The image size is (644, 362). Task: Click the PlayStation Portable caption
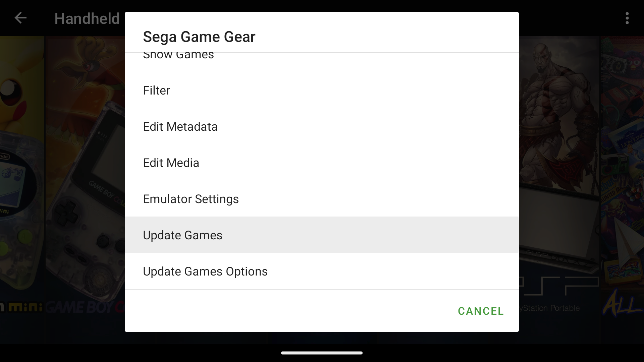point(550,308)
